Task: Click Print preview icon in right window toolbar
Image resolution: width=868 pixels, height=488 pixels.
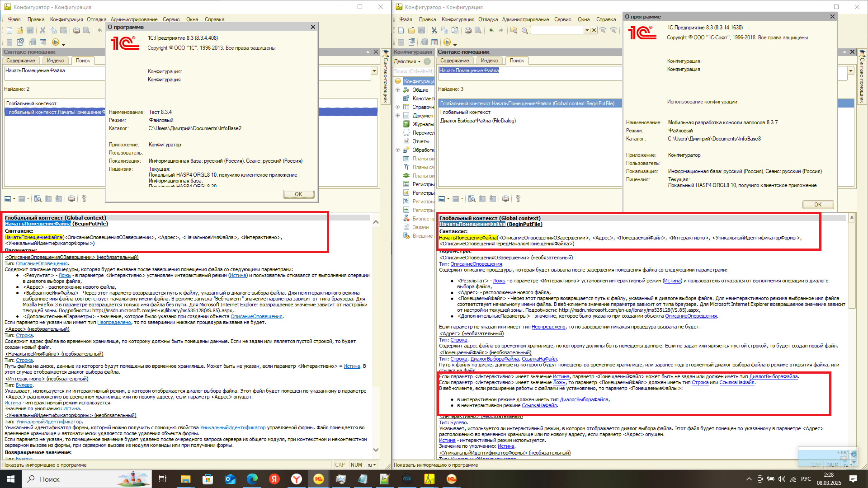Action: click(x=478, y=30)
